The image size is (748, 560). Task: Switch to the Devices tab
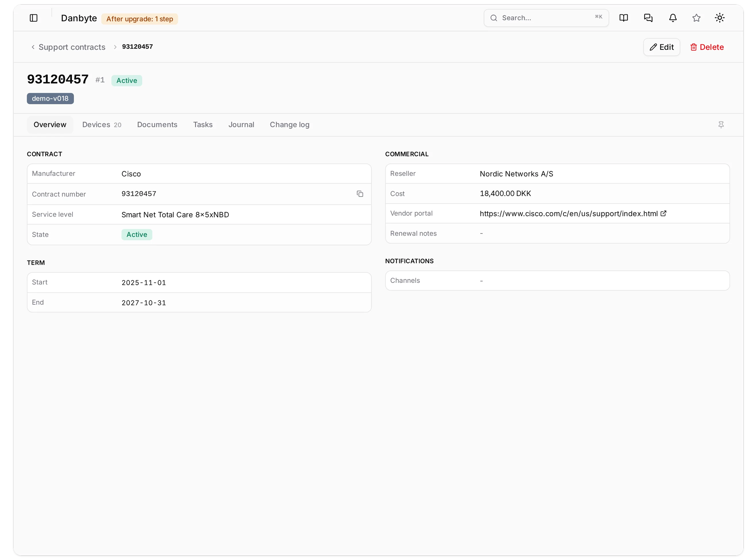(x=102, y=125)
